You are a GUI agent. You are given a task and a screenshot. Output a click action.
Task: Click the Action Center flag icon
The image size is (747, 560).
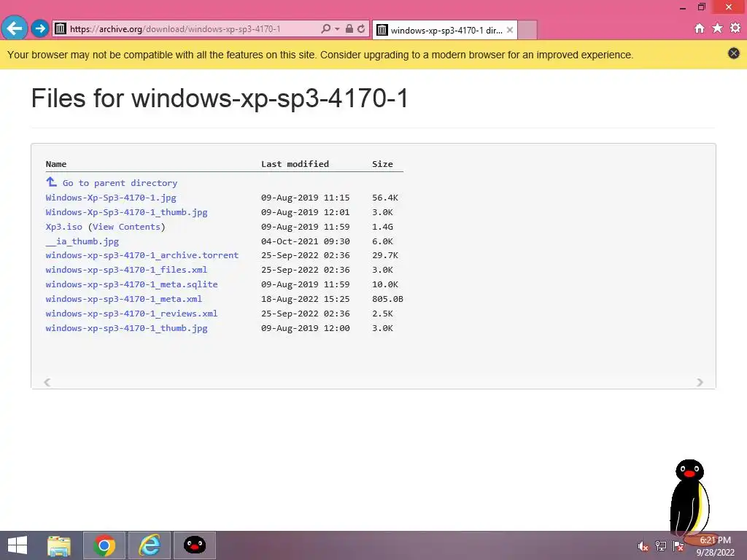pyautogui.click(x=678, y=546)
